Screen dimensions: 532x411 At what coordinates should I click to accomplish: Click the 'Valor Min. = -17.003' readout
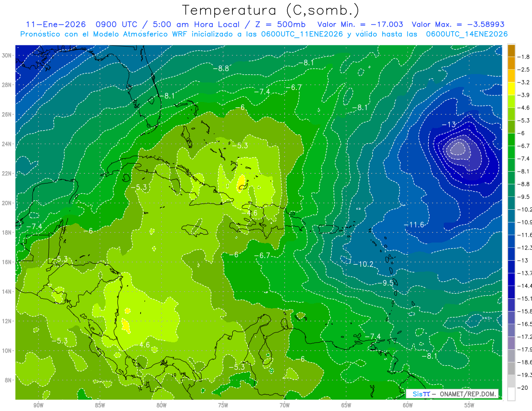361,25
